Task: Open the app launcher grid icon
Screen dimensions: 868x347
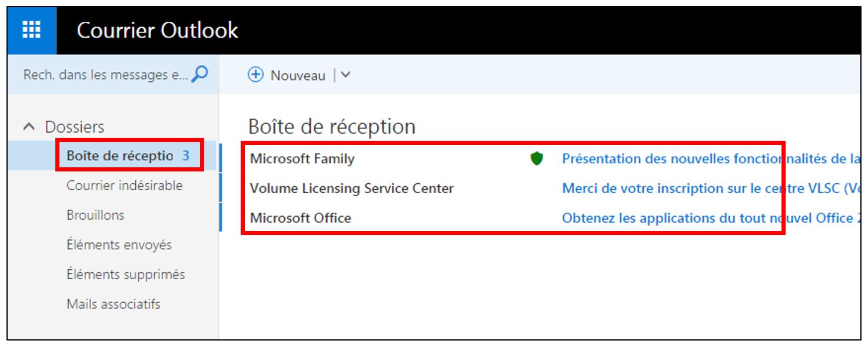Action: click(x=32, y=29)
